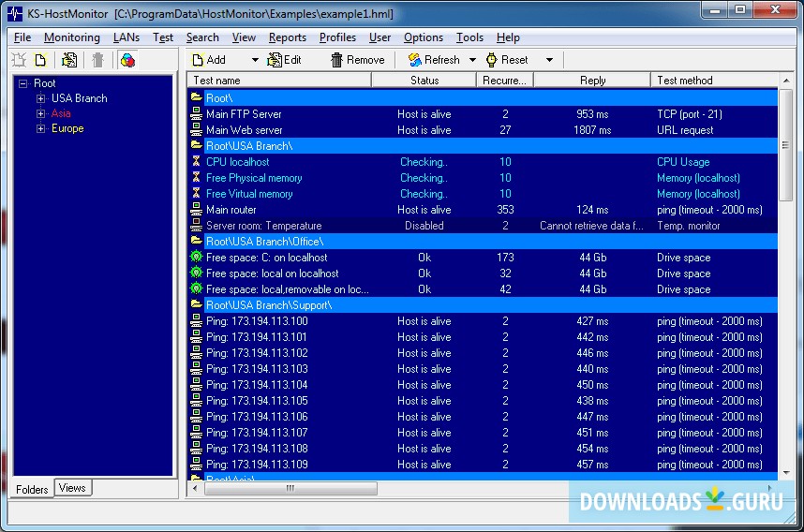
Task: Click host icon beside Ping: 173.194.113.106
Action: [x=196, y=416]
